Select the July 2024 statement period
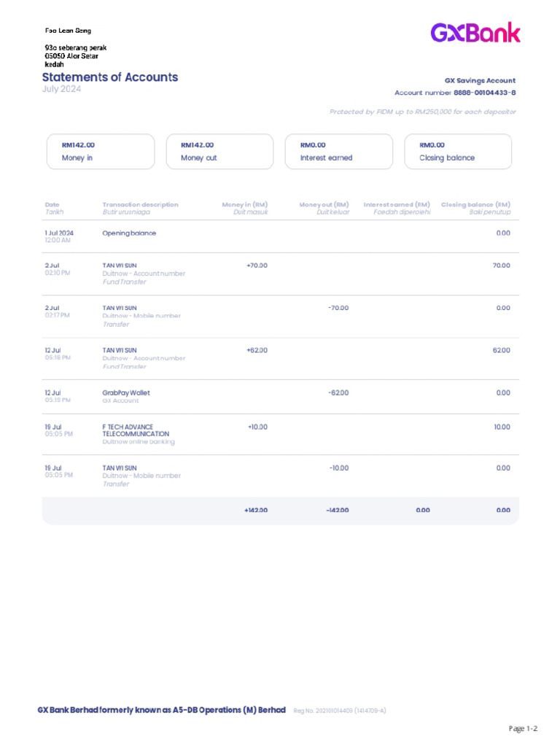 62,90
